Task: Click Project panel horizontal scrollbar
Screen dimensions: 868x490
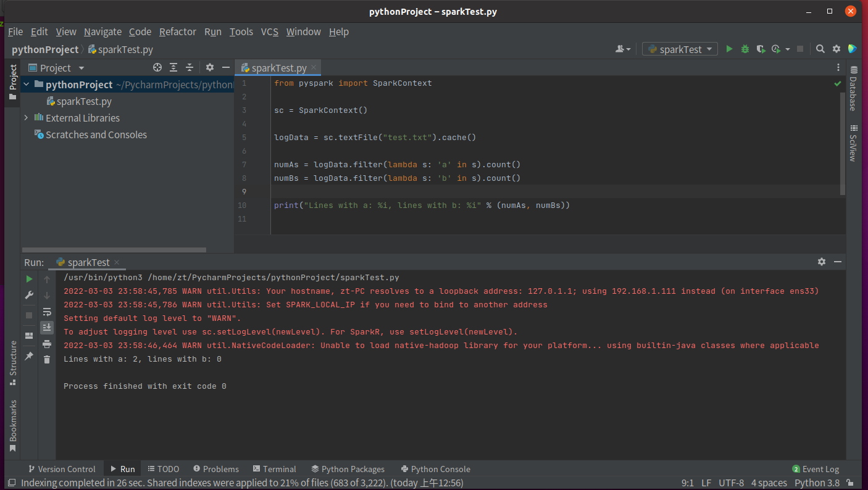Action: [x=114, y=250]
